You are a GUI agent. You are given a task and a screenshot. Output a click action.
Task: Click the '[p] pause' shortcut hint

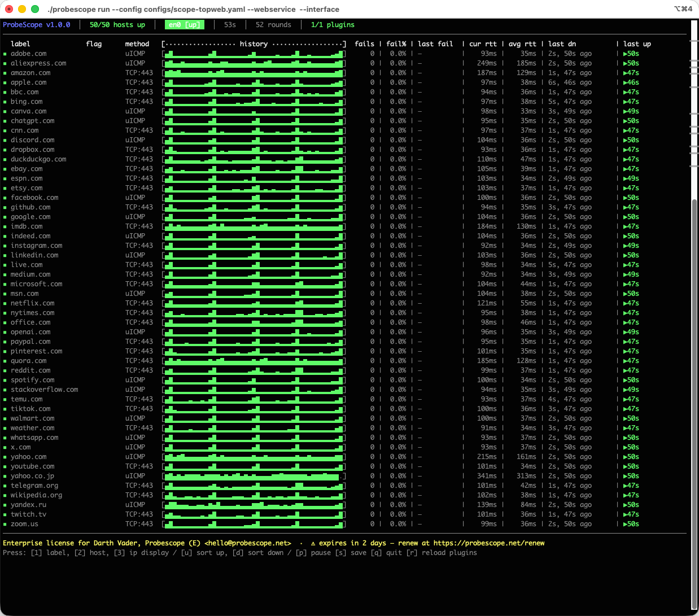[x=313, y=553]
